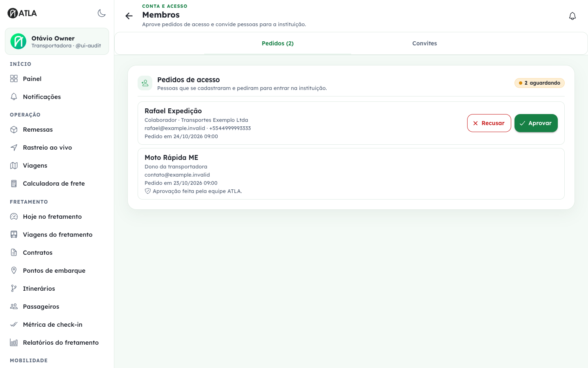This screenshot has height=368, width=588.
Task: Refuse Rafael Expedição's request with Recusar
Action: click(489, 123)
